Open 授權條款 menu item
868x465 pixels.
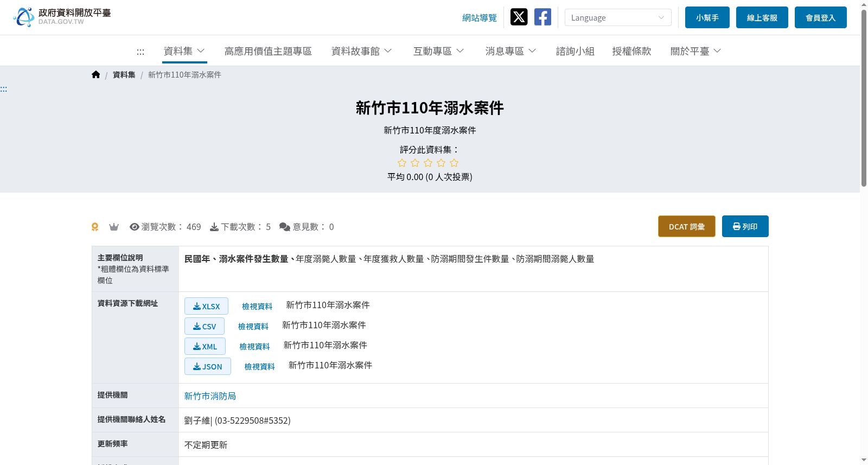[x=631, y=51]
